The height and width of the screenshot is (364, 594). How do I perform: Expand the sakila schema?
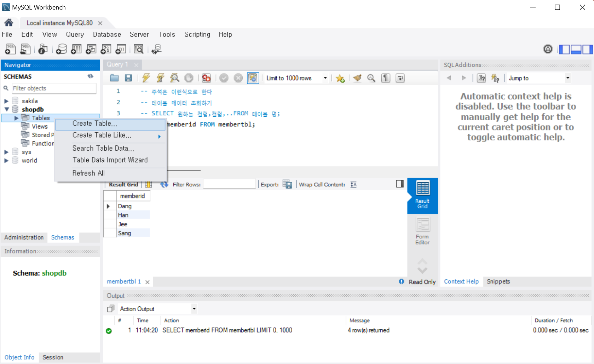point(6,101)
